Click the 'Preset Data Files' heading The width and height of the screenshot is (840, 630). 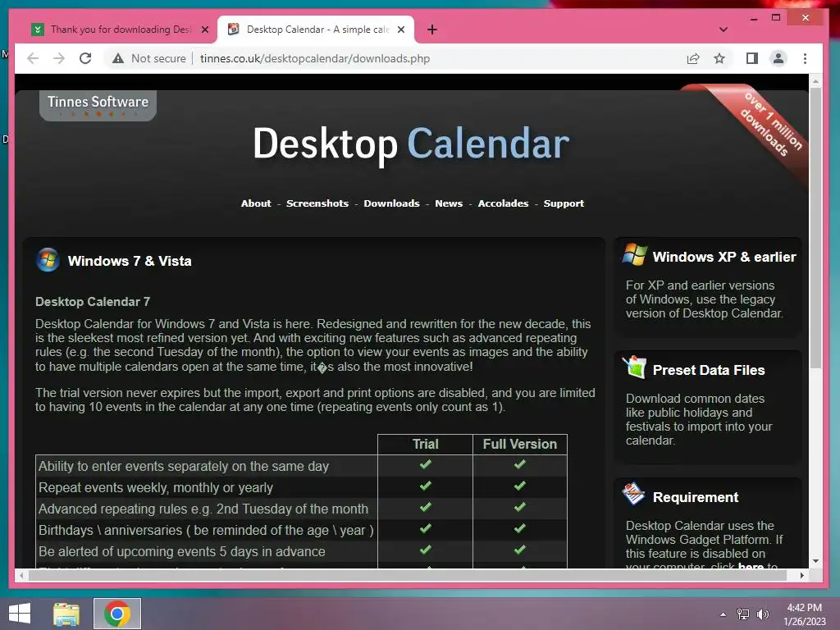(x=709, y=370)
